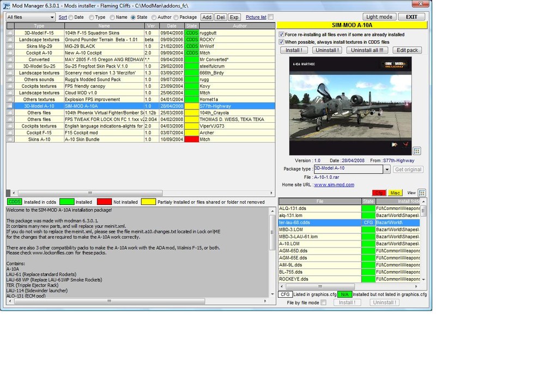545x392 pixels.
Task: Click the Get original button
Action: (408, 170)
